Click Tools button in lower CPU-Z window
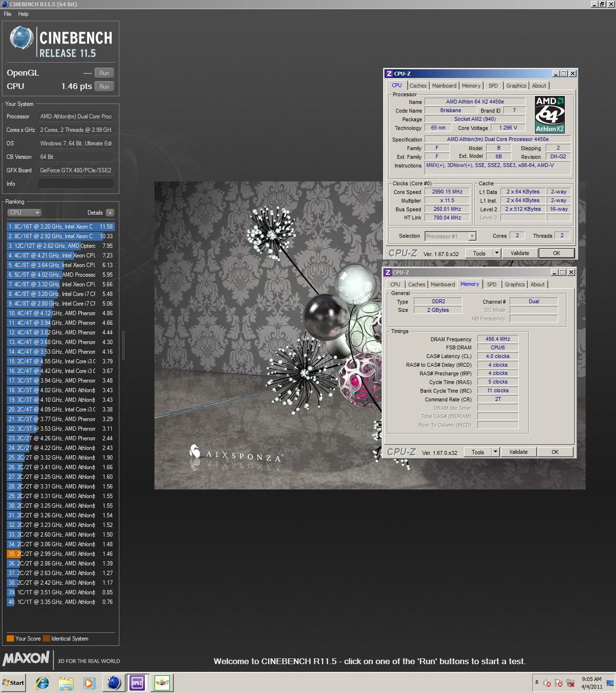616x693 pixels. (x=478, y=452)
